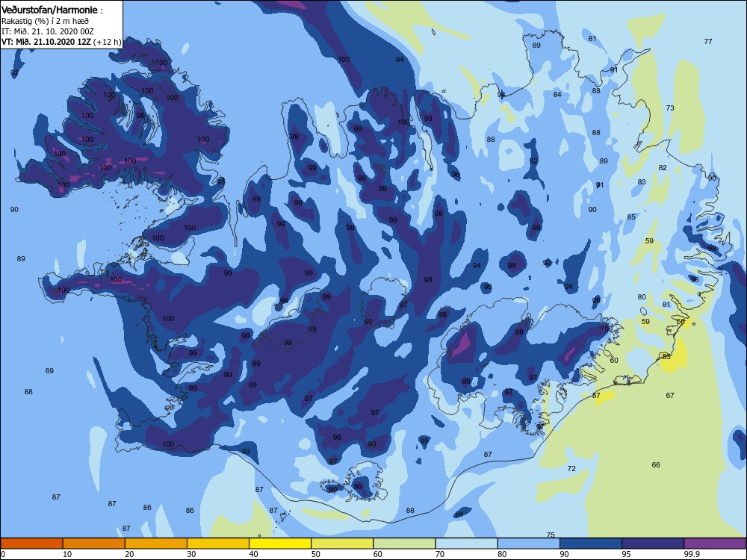Click the legend scale label '40'

pyautogui.click(x=253, y=554)
